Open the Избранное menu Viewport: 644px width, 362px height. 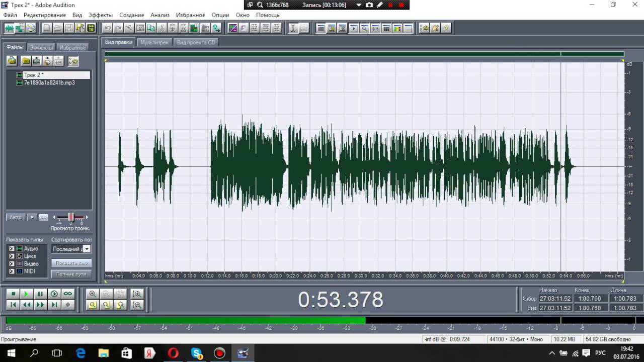click(x=191, y=15)
